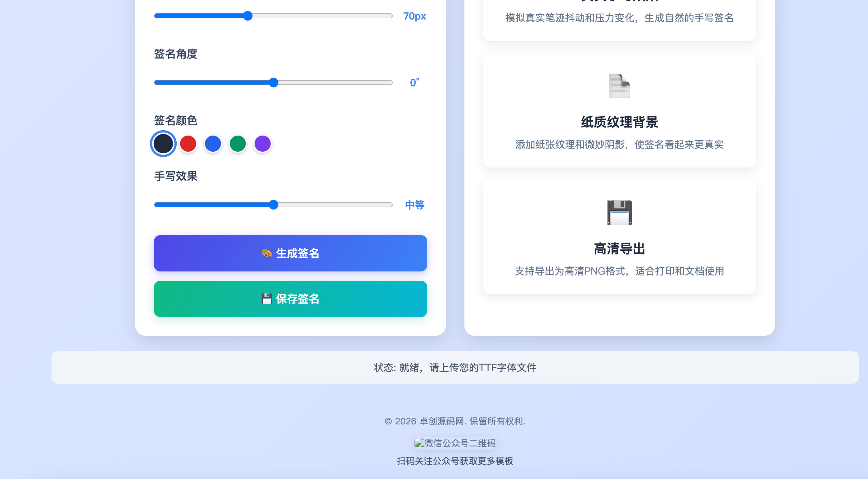Click the 0° angle value
The height and width of the screenshot is (479, 868).
click(x=414, y=83)
